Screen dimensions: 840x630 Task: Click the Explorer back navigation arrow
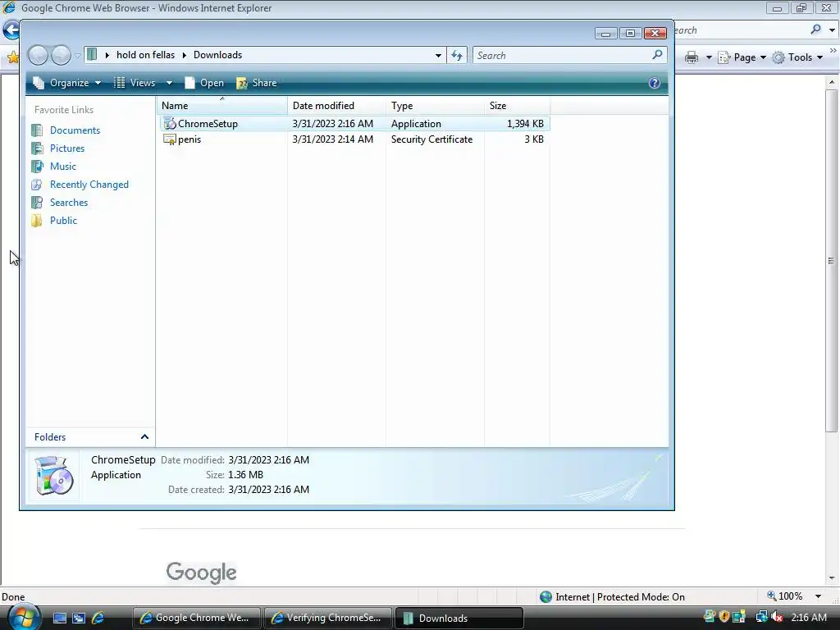pos(38,55)
